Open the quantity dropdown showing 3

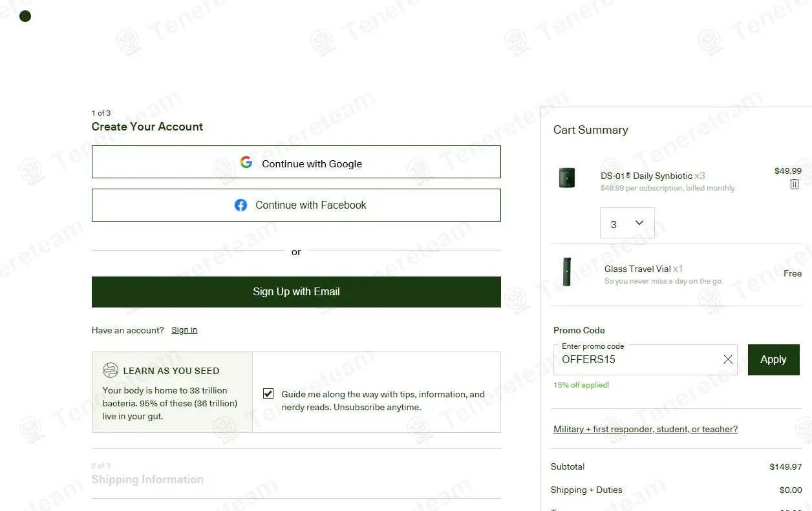pos(626,224)
